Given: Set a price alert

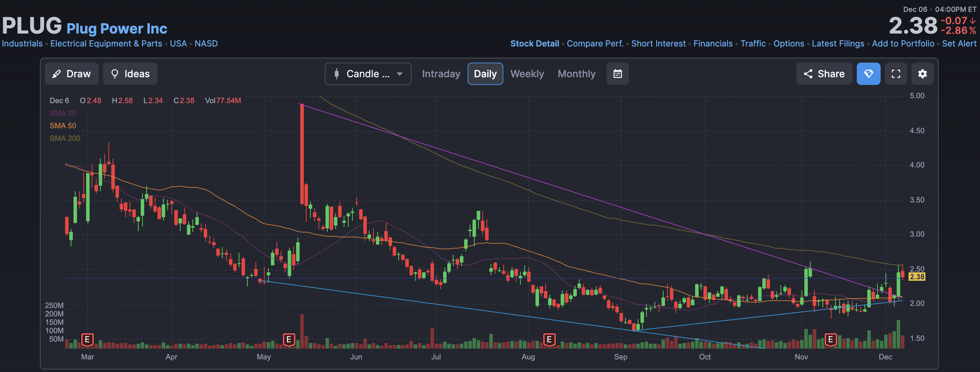Looking at the screenshot, I should click(959, 44).
